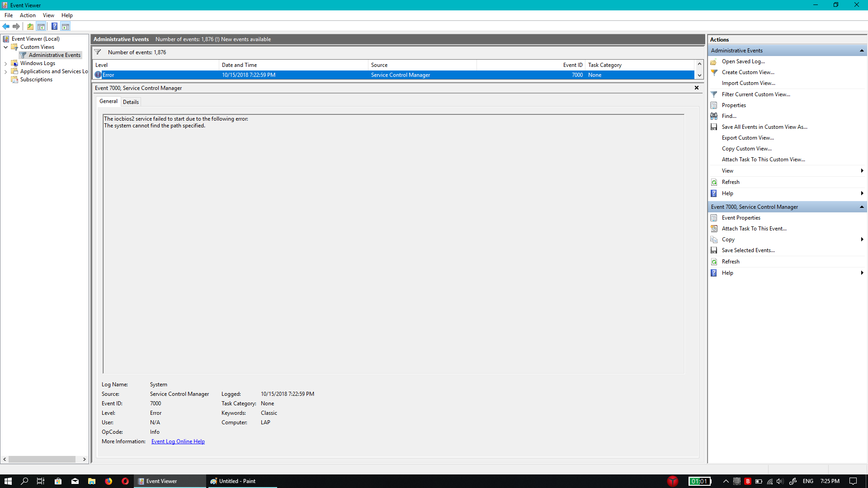The image size is (868, 488).
Task: Sort by Source column header
Action: (x=422, y=65)
